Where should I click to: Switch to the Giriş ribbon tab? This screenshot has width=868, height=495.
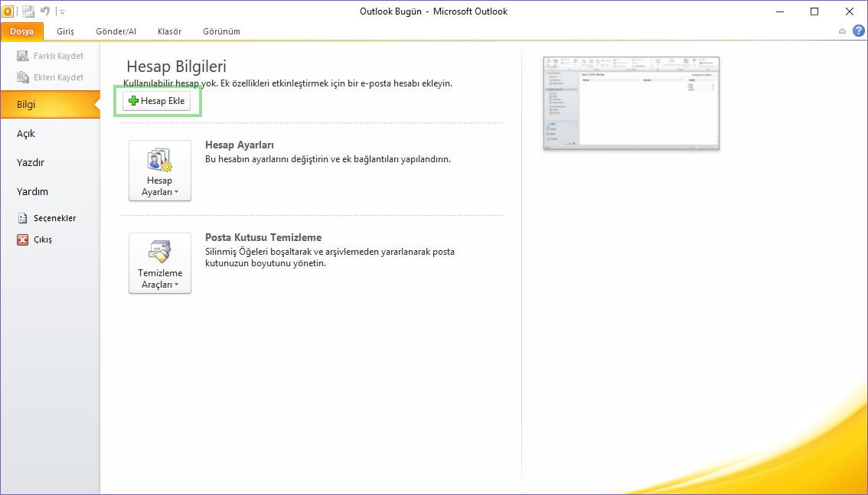(65, 31)
